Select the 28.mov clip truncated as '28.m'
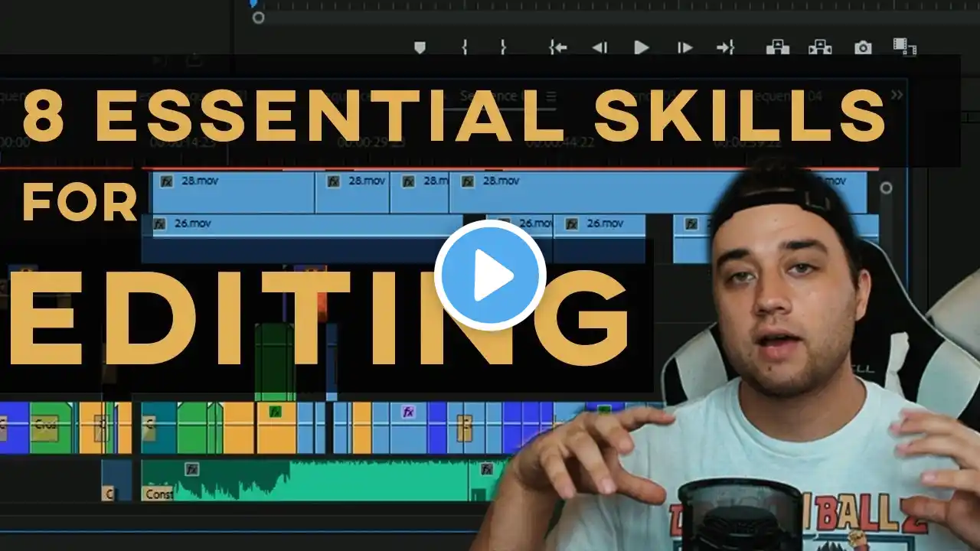This screenshot has width=980, height=551. coord(420,193)
